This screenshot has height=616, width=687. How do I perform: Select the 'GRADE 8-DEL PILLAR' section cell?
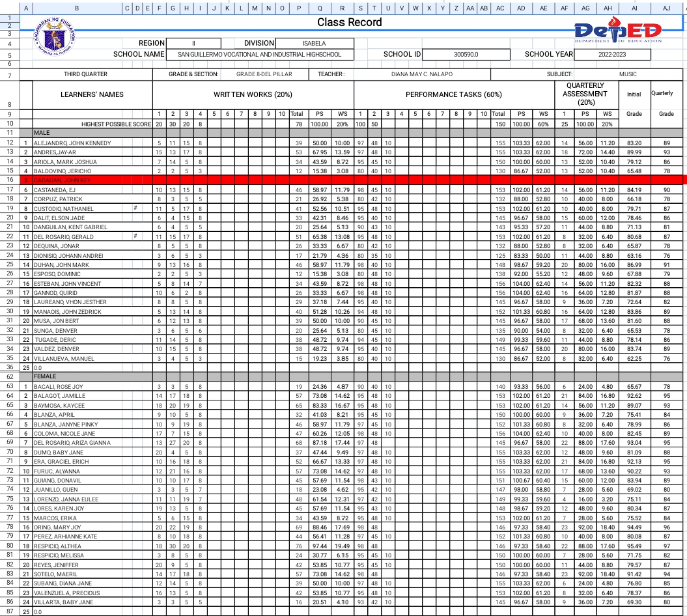click(x=264, y=74)
